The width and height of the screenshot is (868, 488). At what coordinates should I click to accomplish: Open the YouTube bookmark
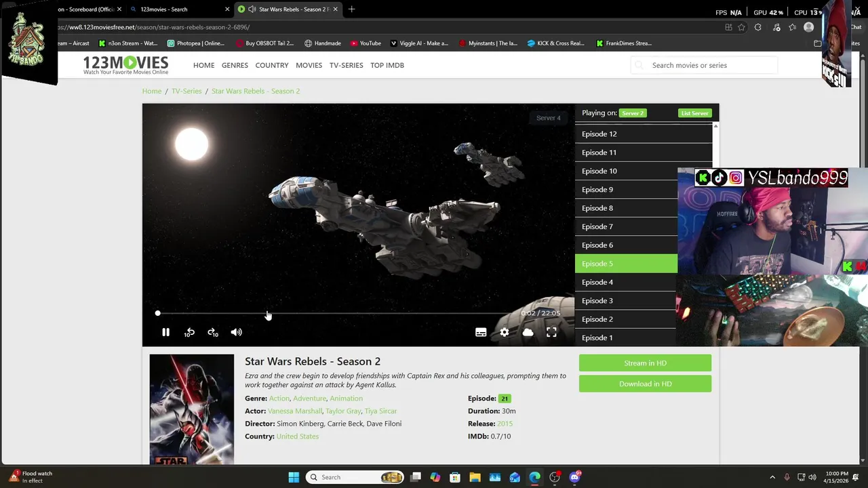[365, 43]
